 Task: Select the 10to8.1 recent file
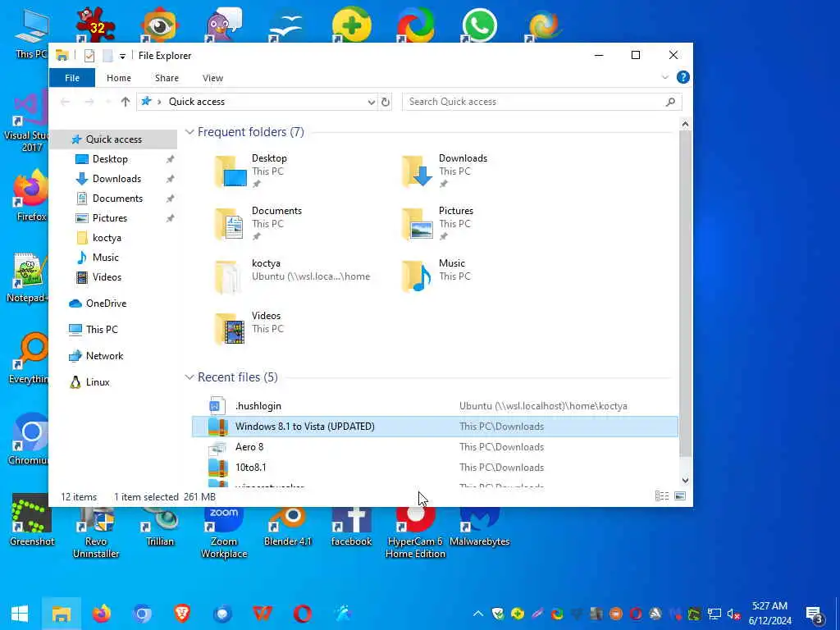click(435, 467)
